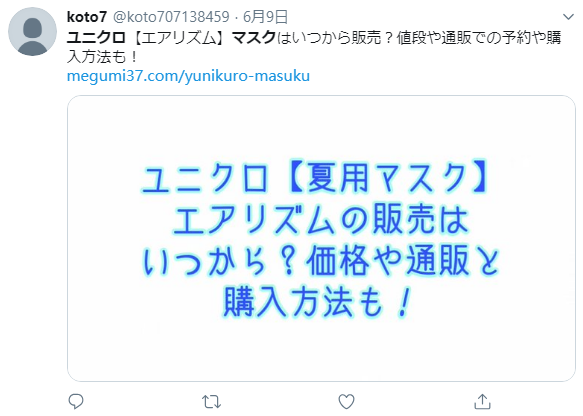Open the 6月9日 timestamp permalink
The width and height of the screenshot is (583, 416).
point(265,17)
